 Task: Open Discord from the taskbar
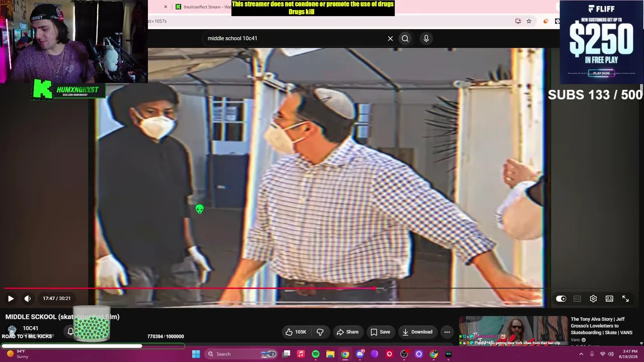360,354
